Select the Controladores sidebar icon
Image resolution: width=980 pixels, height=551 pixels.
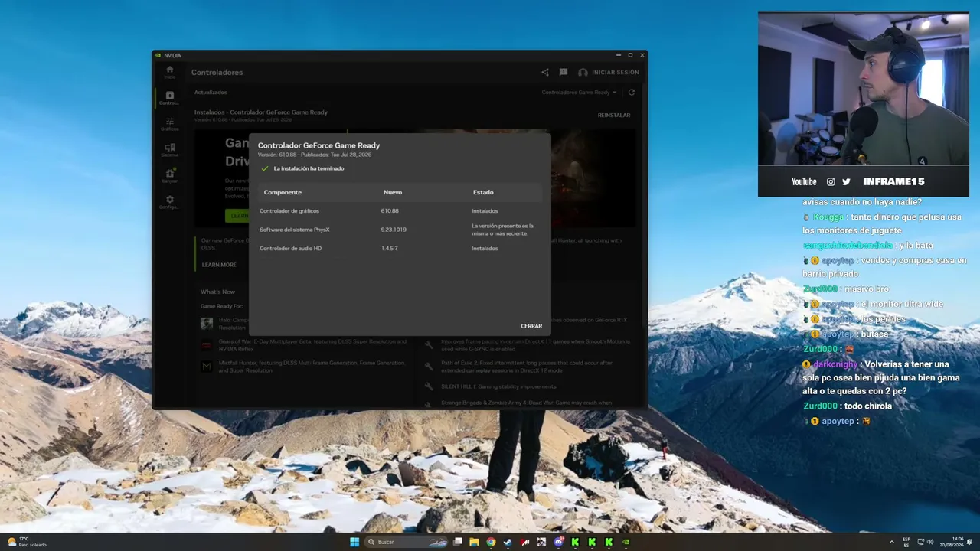(x=170, y=98)
